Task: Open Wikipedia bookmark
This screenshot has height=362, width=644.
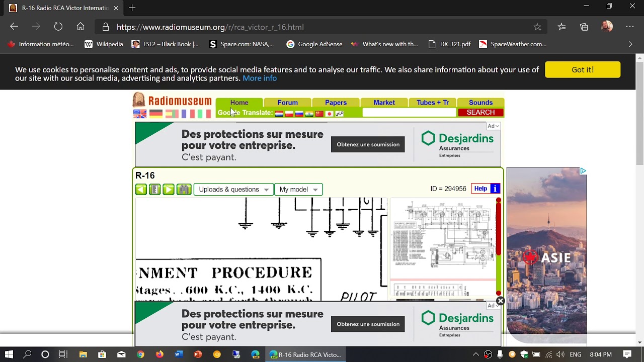Action: 104,44
